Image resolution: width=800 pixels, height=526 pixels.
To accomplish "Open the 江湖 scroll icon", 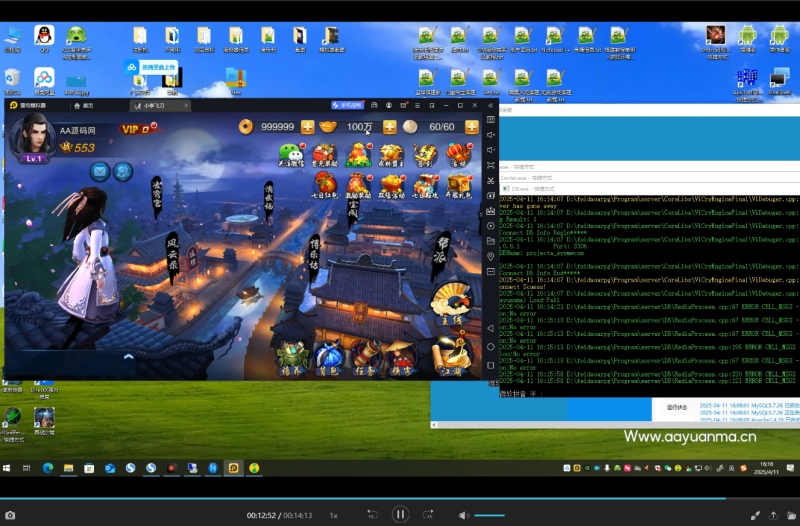I will 451,355.
